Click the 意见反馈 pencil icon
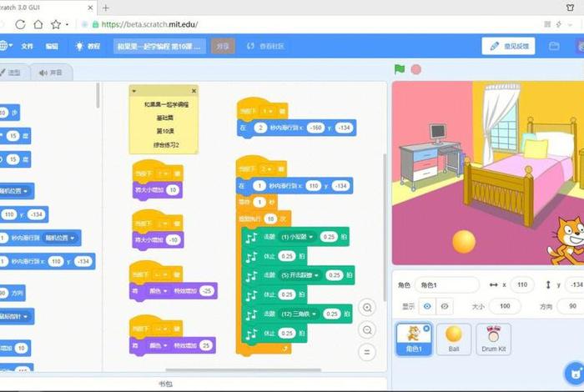The image size is (584, 392). [494, 46]
